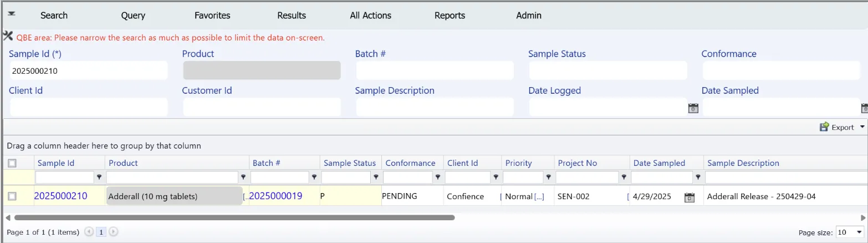Open the Query menu

[133, 16]
